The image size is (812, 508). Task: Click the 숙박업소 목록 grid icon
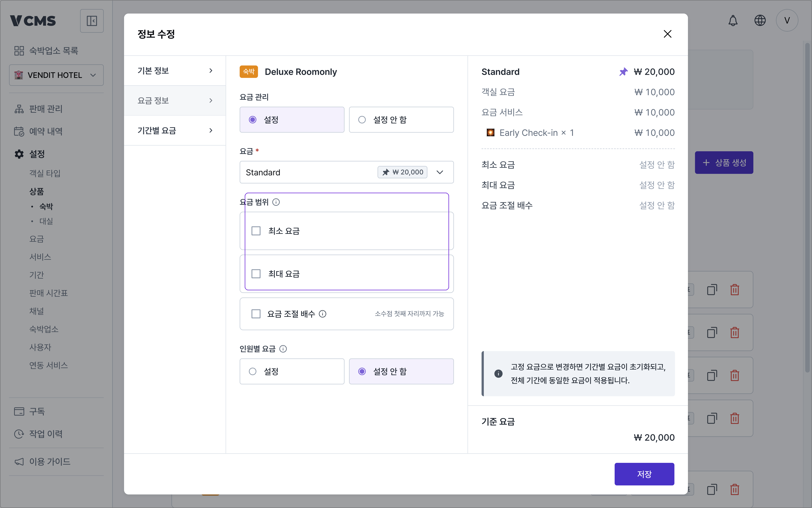pyautogui.click(x=19, y=51)
